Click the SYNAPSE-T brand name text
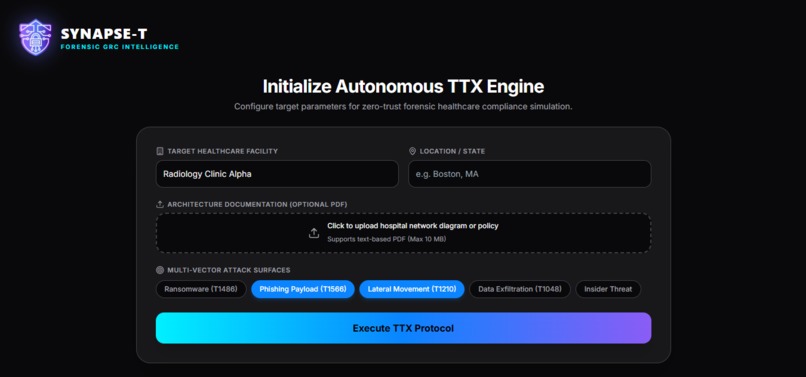This screenshot has width=806, height=377. [x=104, y=34]
